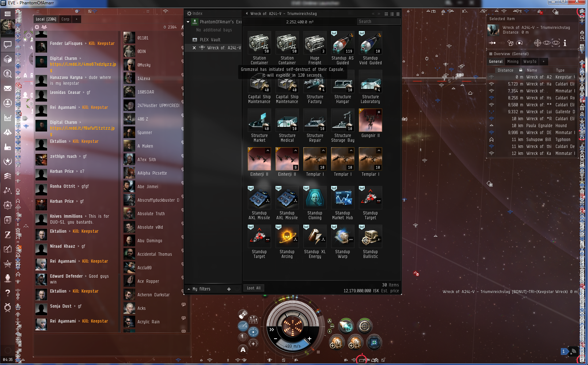Open the Neocom main menu icon
This screenshot has width=588, height=365.
[7, 14]
